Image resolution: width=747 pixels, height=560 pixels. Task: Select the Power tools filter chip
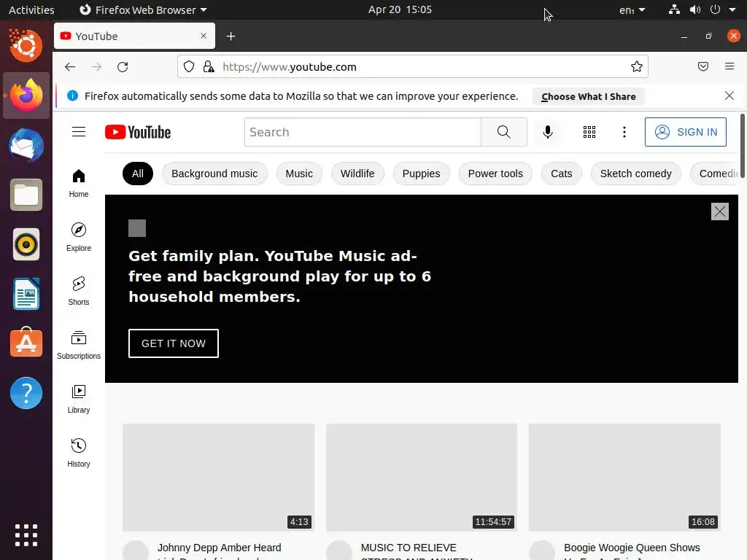click(495, 174)
